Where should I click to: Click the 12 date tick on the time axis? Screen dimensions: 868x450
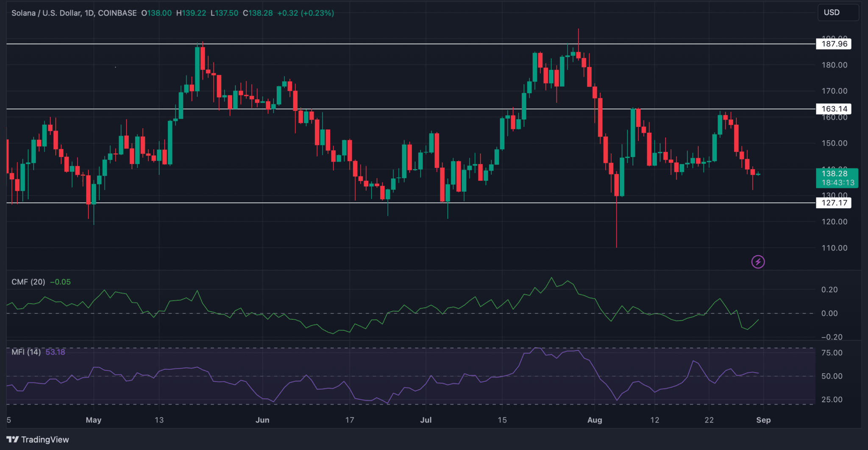(x=654, y=420)
